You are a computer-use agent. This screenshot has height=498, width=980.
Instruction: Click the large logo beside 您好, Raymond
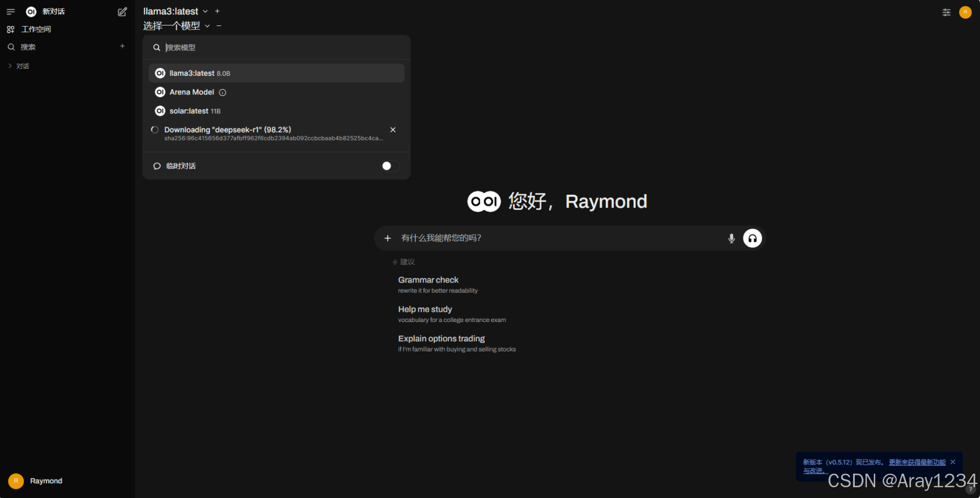coord(484,201)
